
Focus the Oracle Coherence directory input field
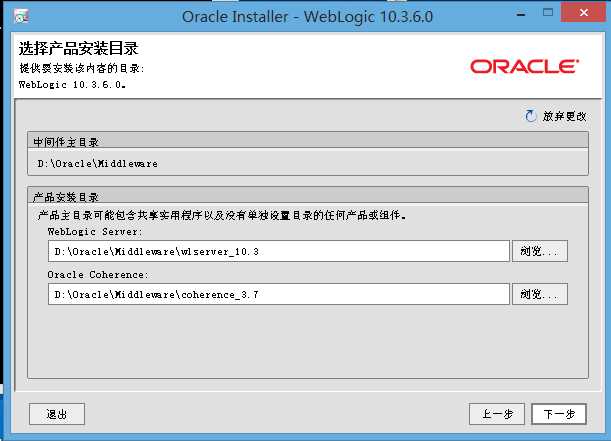click(x=279, y=294)
